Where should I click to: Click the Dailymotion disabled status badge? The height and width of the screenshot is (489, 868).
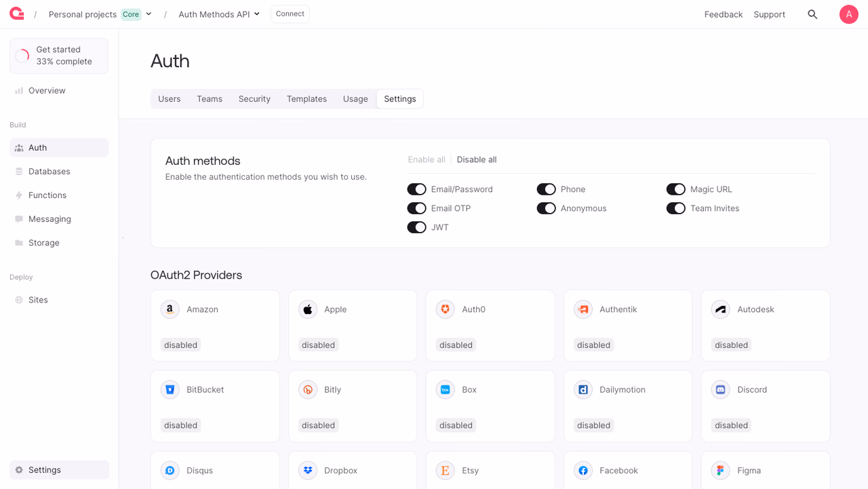click(594, 426)
